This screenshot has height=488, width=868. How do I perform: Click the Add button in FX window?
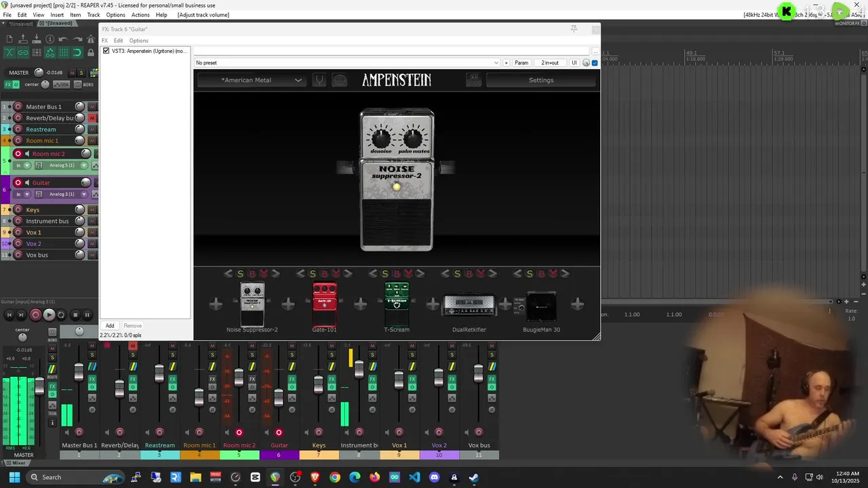coord(110,326)
